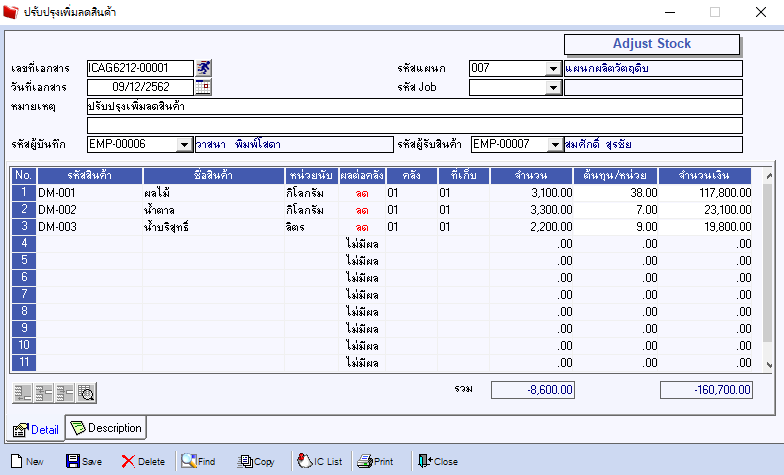The width and height of the screenshot is (784, 475).
Task: Switch to the Detail tab
Action: 36,430
